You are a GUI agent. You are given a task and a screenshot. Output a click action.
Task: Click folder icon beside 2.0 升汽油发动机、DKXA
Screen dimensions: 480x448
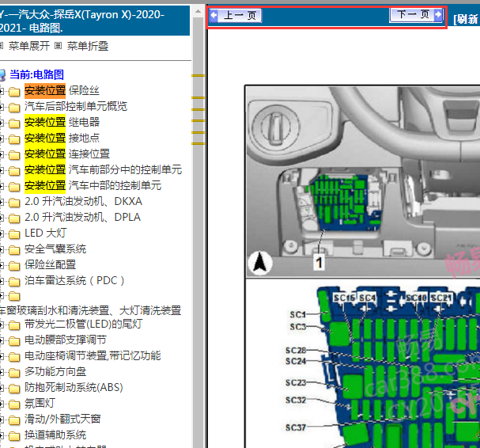[14, 203]
